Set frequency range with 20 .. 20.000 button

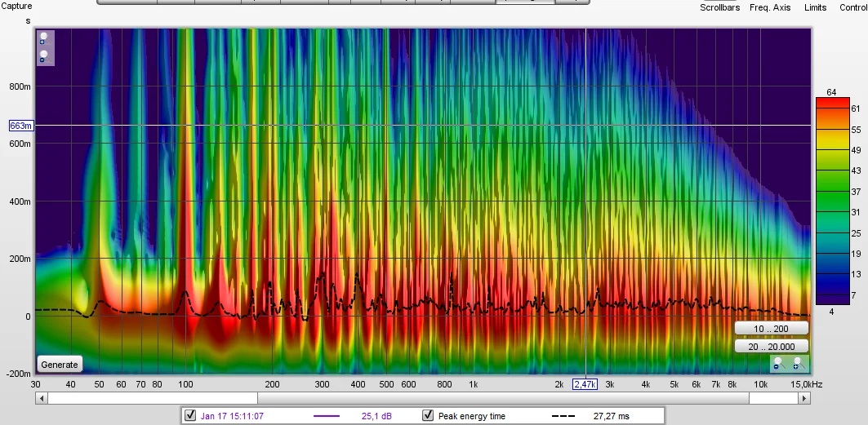[x=771, y=347]
